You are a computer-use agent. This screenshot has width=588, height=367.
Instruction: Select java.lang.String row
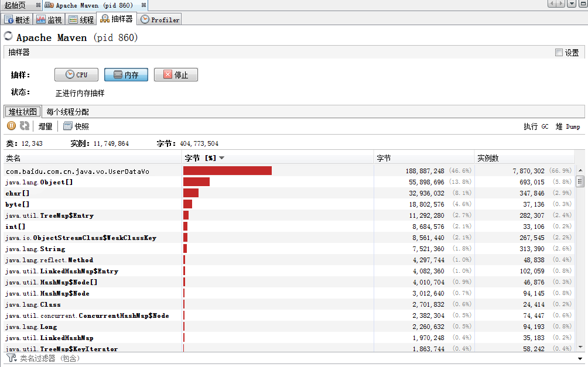coord(289,249)
